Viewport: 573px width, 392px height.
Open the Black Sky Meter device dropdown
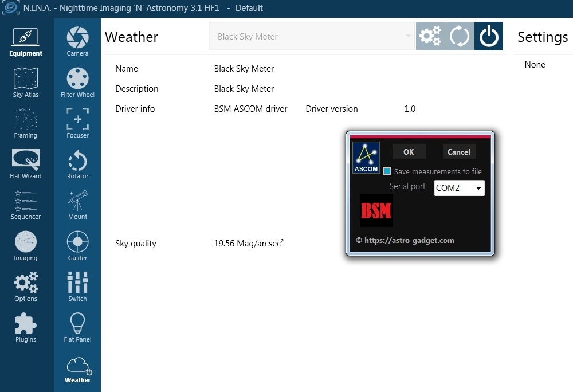point(311,37)
